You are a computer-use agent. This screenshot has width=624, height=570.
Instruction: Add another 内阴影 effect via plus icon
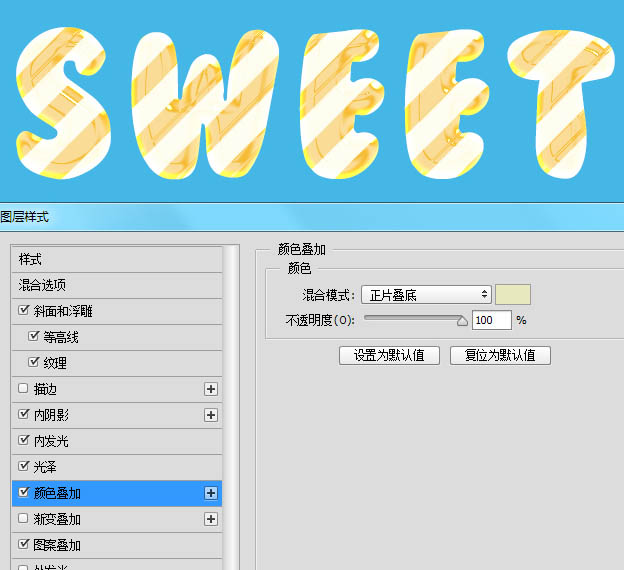(x=211, y=415)
